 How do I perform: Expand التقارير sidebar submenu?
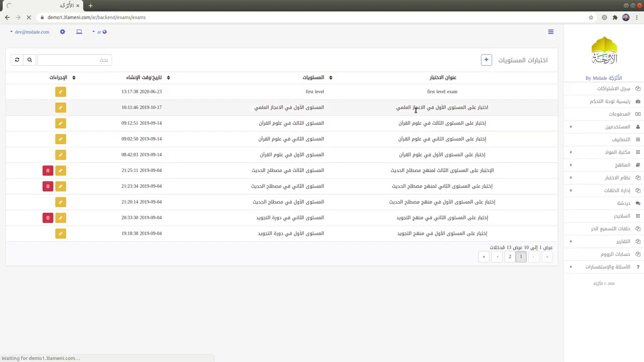point(603,241)
